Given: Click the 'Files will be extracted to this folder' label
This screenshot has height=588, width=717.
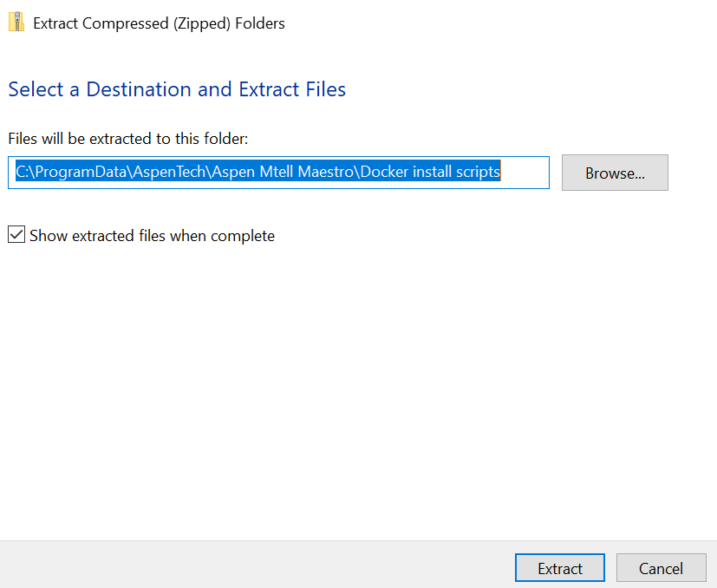Looking at the screenshot, I should (128, 138).
